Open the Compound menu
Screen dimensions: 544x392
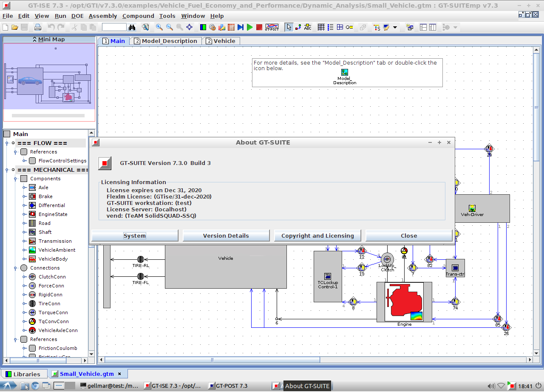pyautogui.click(x=138, y=16)
